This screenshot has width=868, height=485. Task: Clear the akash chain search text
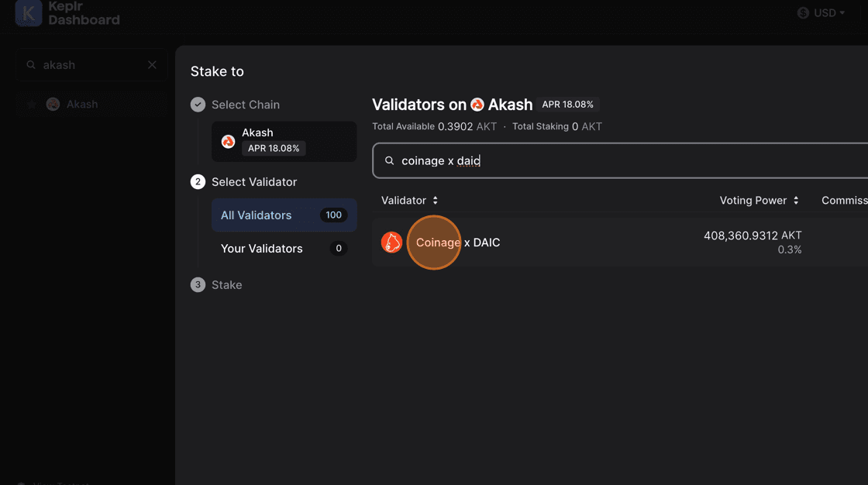(x=152, y=65)
